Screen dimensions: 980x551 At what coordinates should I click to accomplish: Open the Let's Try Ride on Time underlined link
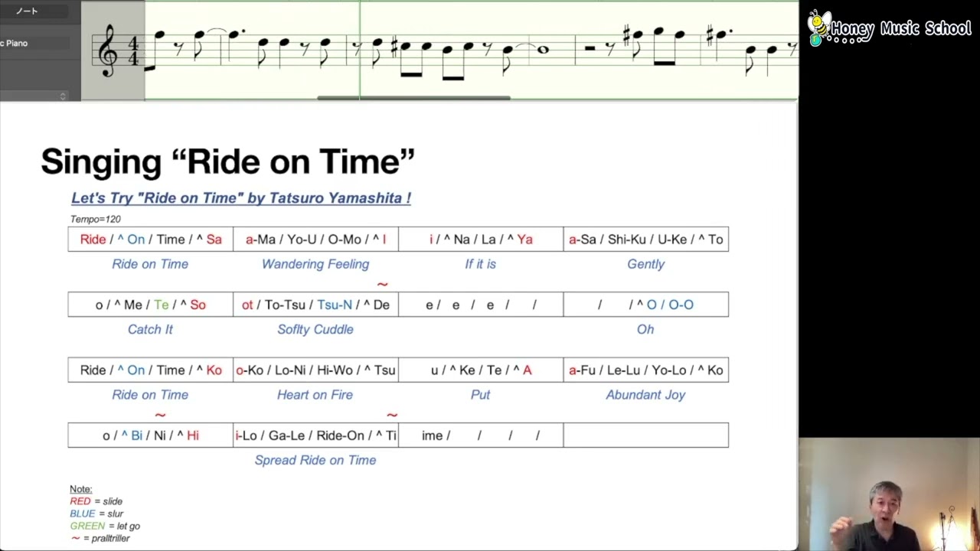[241, 197]
